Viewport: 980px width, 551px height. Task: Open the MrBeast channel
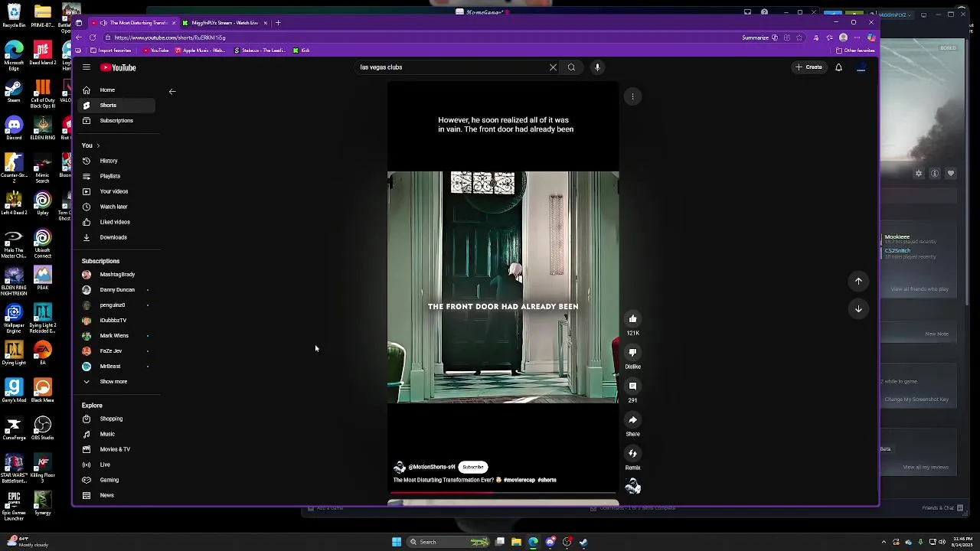pyautogui.click(x=117, y=366)
